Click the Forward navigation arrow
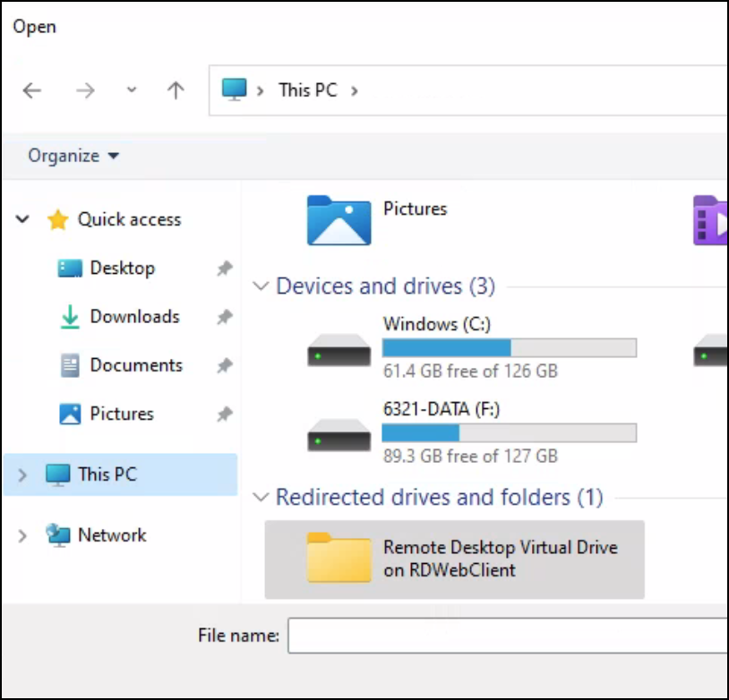This screenshot has height=700, width=729. coord(85,90)
